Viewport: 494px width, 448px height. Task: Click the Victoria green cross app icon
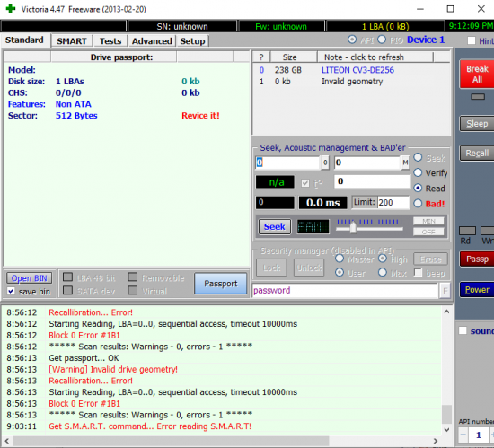click(11, 9)
